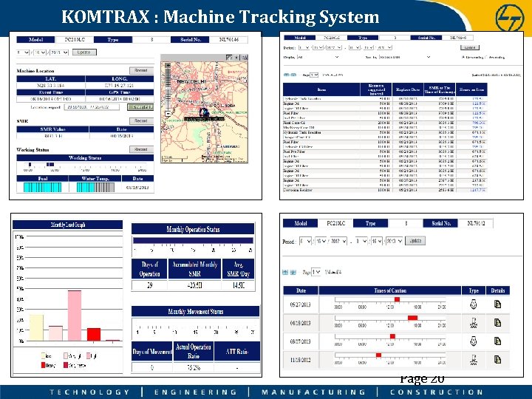
Task: Select the Descending sort radio button
Action: 463,58
